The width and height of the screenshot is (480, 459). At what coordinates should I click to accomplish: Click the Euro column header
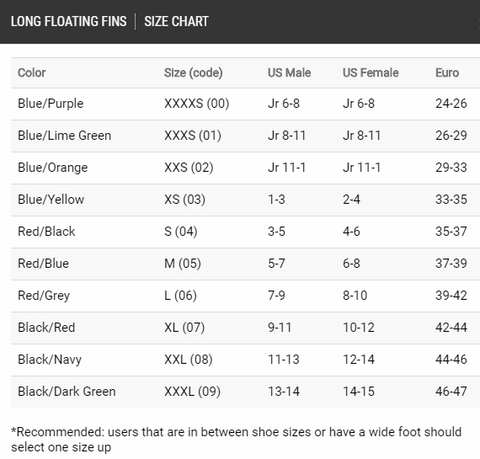click(x=447, y=73)
